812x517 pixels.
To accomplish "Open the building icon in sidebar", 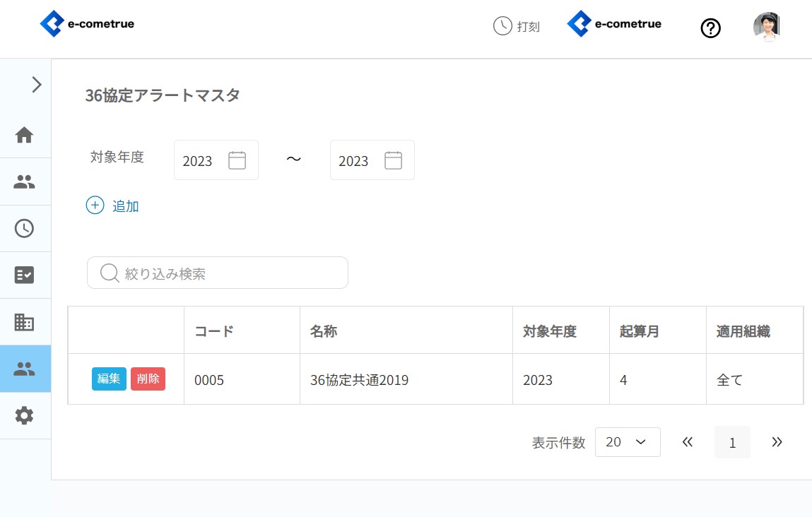I will tap(25, 322).
